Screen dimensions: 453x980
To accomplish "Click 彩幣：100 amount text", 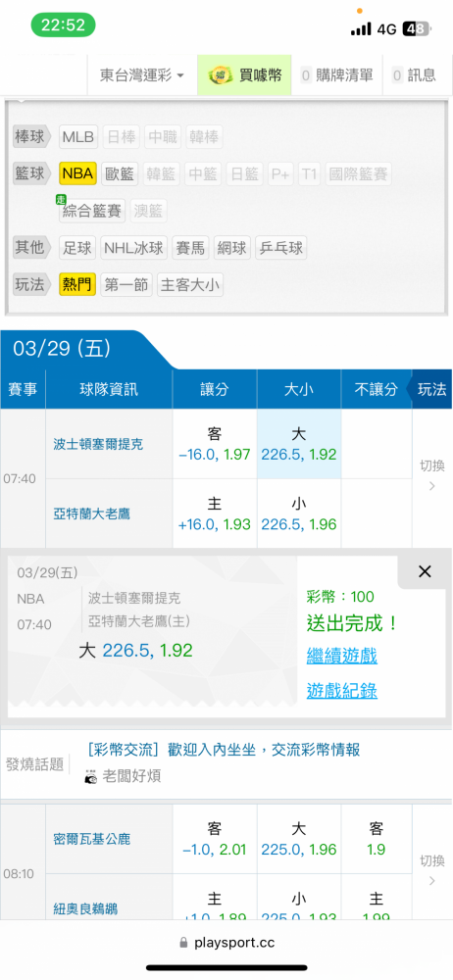I will pyautogui.click(x=339, y=596).
